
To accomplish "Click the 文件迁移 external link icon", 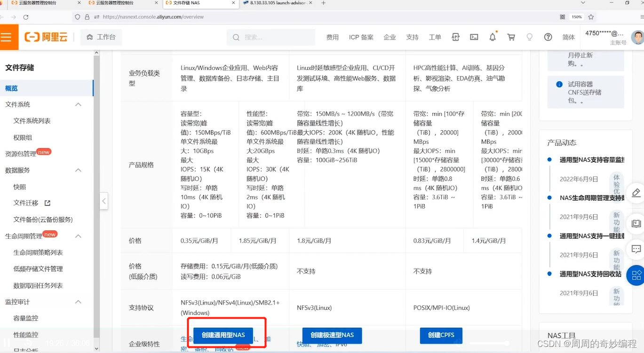I will coord(47,203).
